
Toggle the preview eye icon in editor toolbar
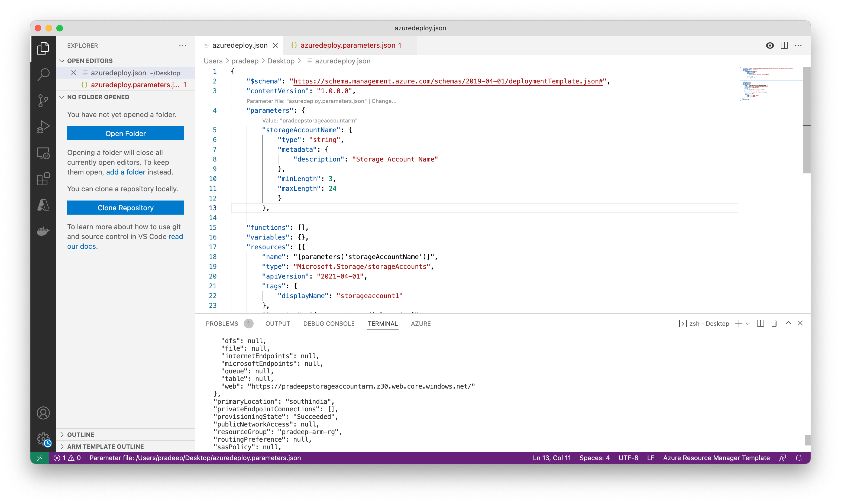pyautogui.click(x=770, y=46)
